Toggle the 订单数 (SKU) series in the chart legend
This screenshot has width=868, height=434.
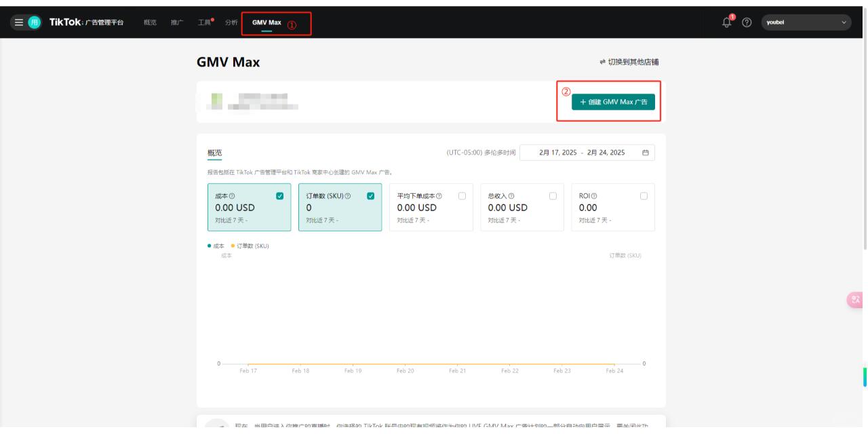250,245
